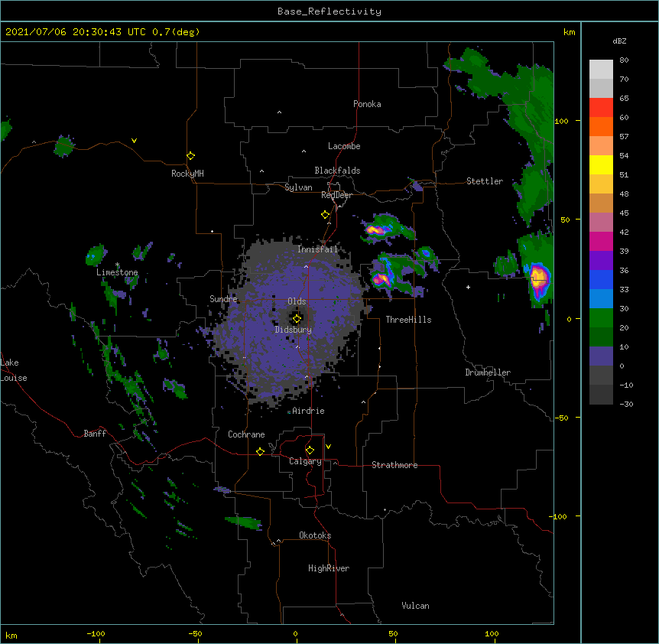659x644 pixels.
Task: Click the RockyMH map label
Action: point(187,174)
